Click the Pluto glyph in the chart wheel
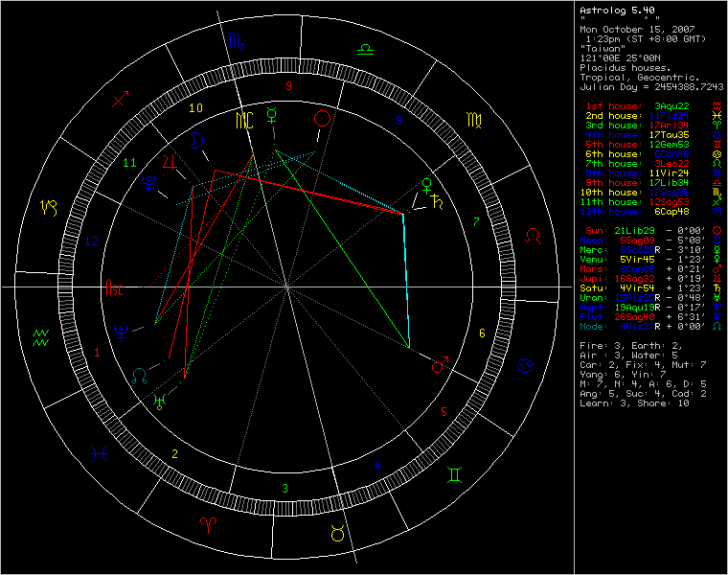 pos(149,182)
